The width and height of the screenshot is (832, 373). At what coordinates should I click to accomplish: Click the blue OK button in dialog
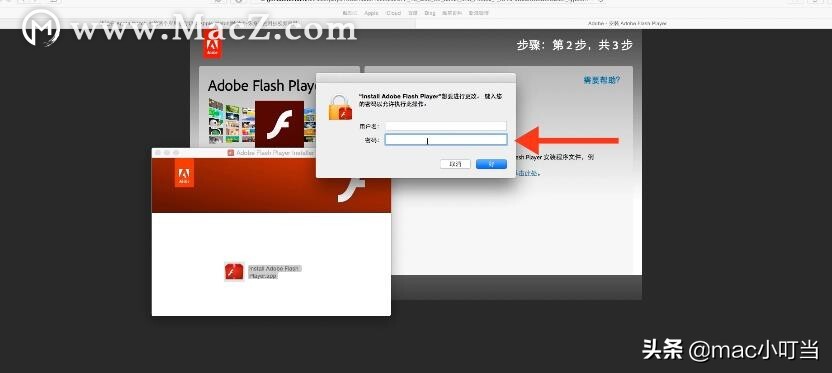pos(491,164)
